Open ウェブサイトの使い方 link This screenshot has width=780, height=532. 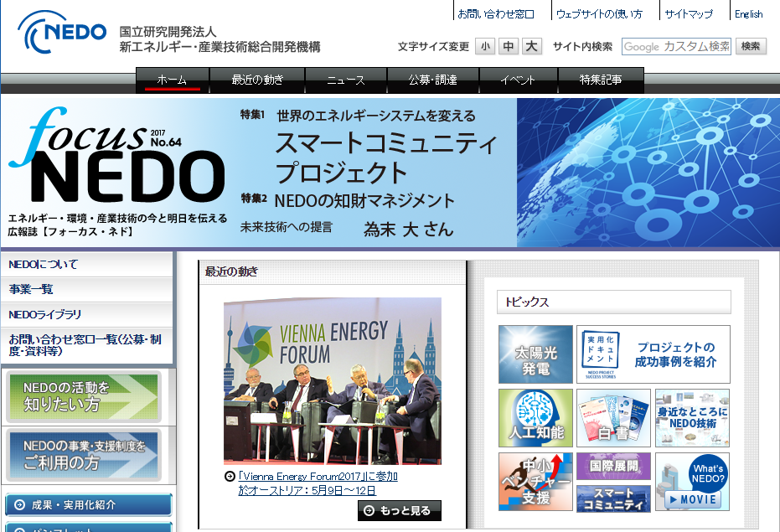coord(599,14)
